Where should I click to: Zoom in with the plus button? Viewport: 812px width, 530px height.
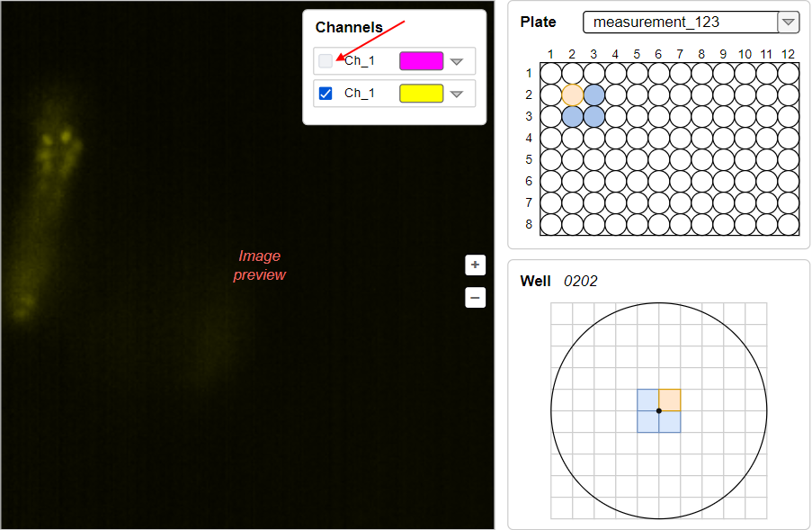tap(475, 265)
